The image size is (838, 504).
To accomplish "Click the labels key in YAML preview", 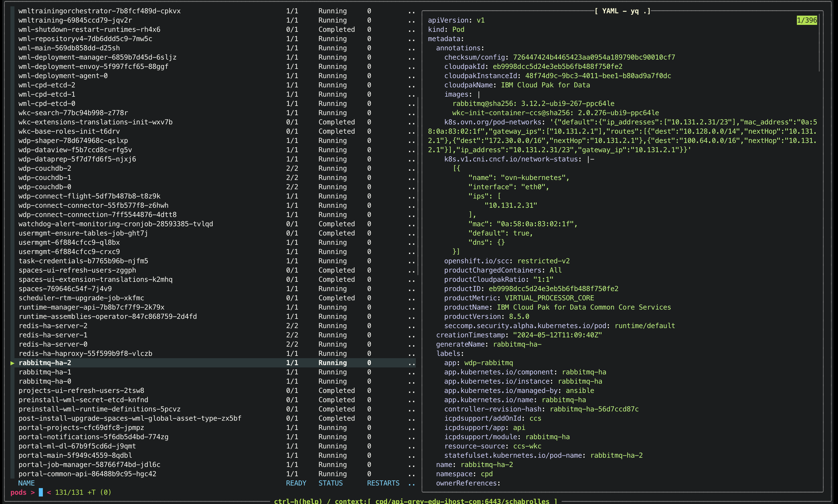I will click(448, 354).
